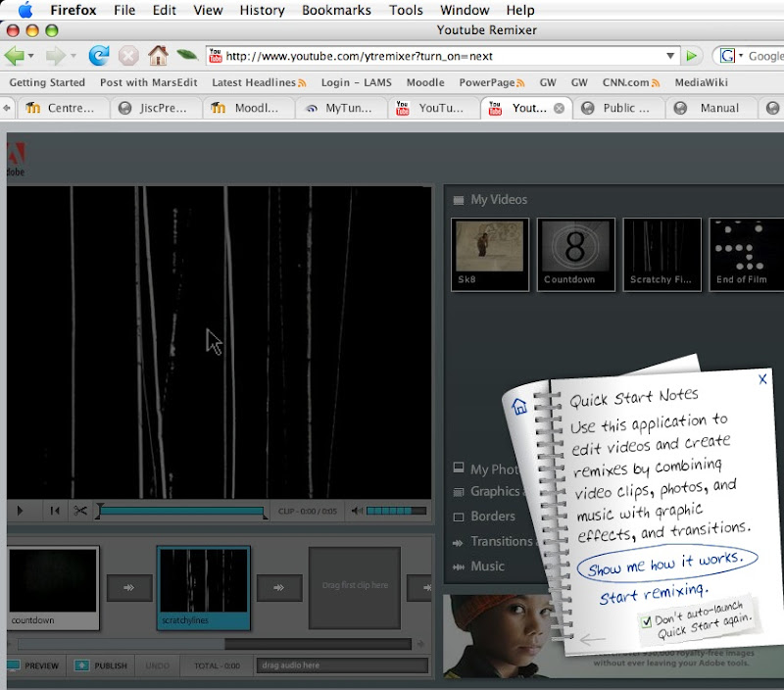Toggle Don't auto-launch Quick Start checkbox
The image size is (784, 690).
coord(646,621)
